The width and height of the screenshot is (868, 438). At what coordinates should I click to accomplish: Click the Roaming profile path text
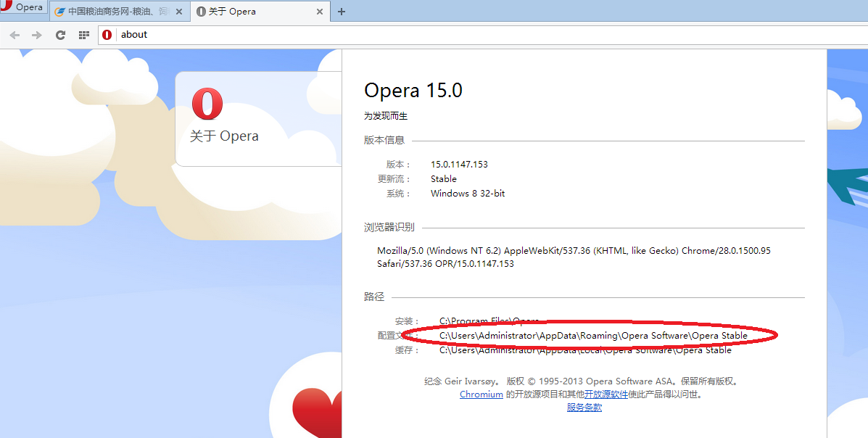tap(593, 336)
